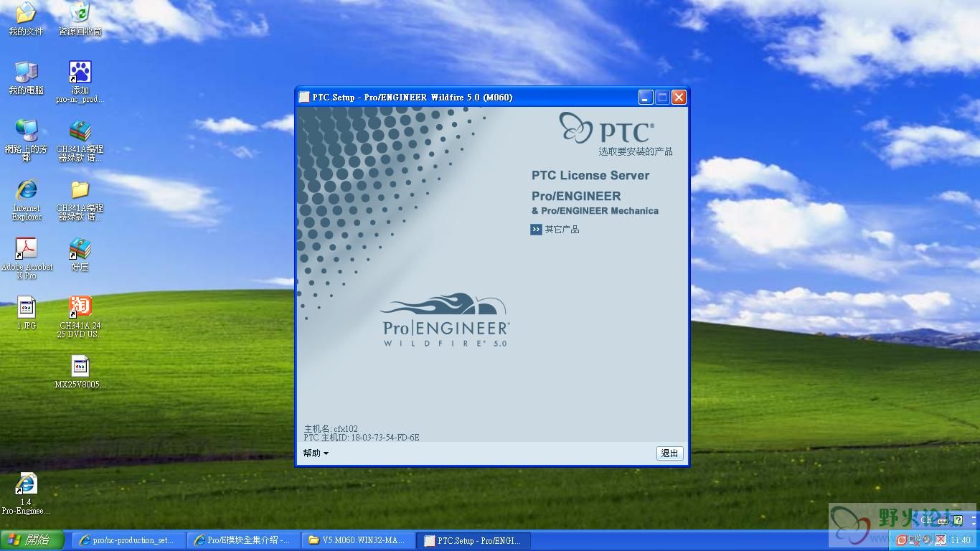Click the PTC Setup title bar window icon
Screen dimensions: 980x551
tap(304, 97)
